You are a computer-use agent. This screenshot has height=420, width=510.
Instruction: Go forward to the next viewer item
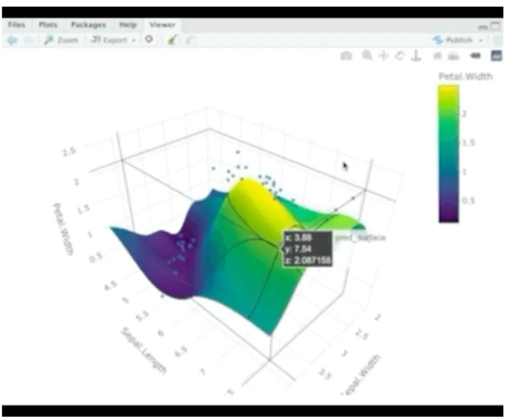29,40
